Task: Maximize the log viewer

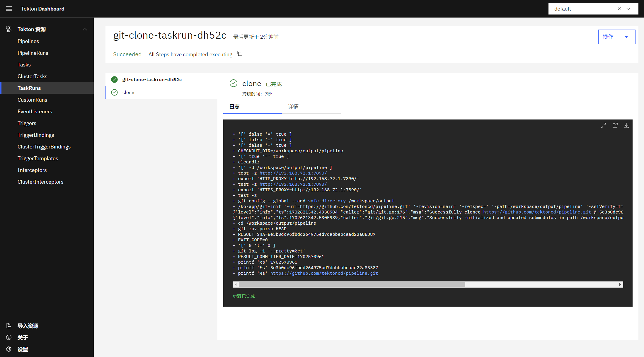Action: tap(603, 125)
